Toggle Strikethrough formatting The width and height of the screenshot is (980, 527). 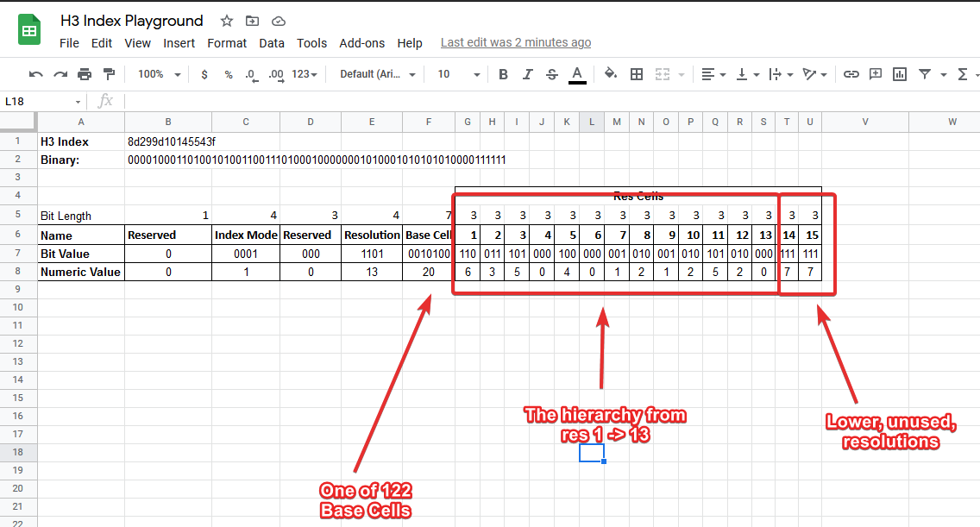coord(551,74)
